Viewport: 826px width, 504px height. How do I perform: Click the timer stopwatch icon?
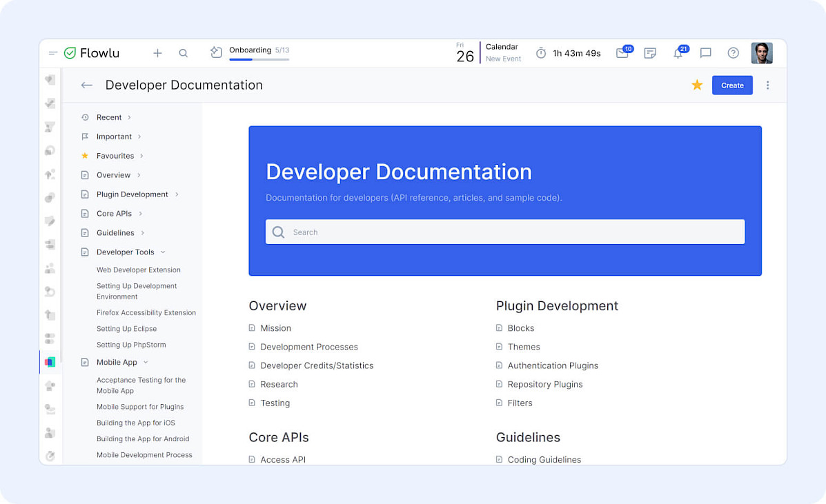coord(541,53)
